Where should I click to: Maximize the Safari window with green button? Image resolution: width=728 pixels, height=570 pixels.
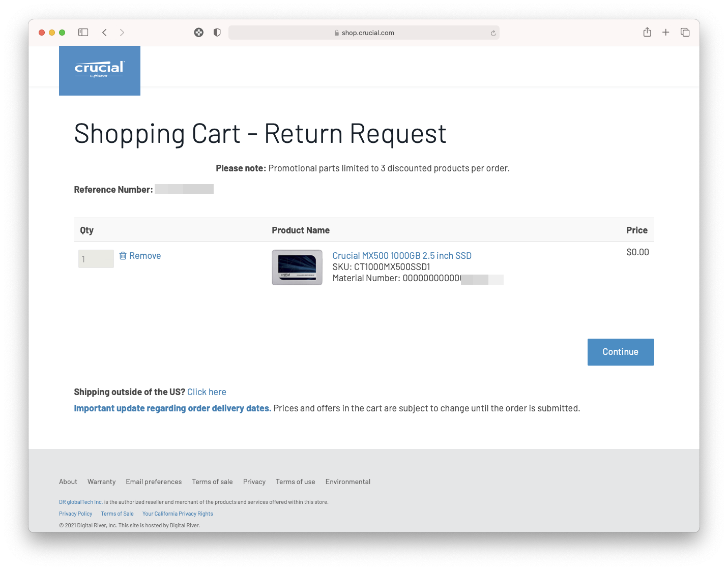tap(62, 33)
